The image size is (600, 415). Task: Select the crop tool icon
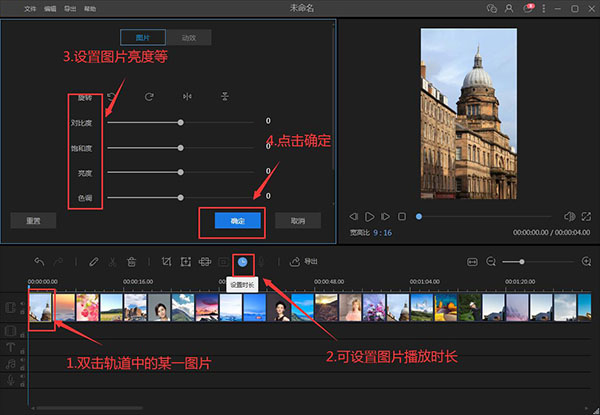[x=166, y=262]
